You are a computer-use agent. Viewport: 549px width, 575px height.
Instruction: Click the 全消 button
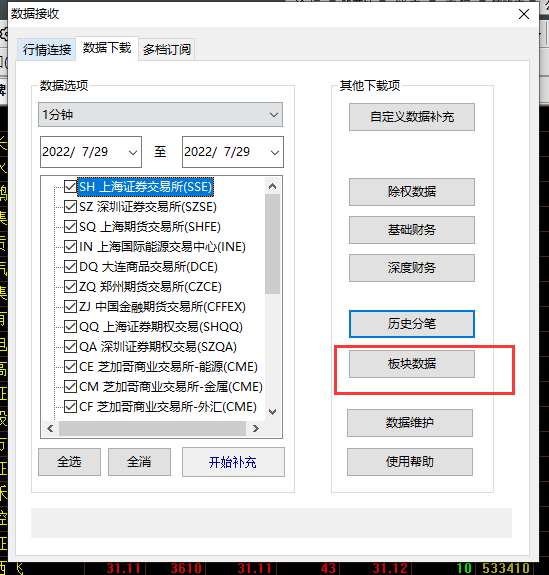pos(139,462)
